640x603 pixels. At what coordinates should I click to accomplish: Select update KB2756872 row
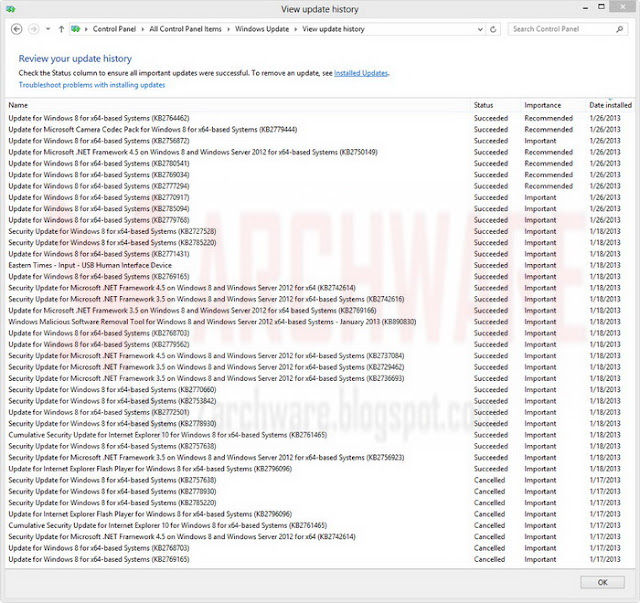320,141
